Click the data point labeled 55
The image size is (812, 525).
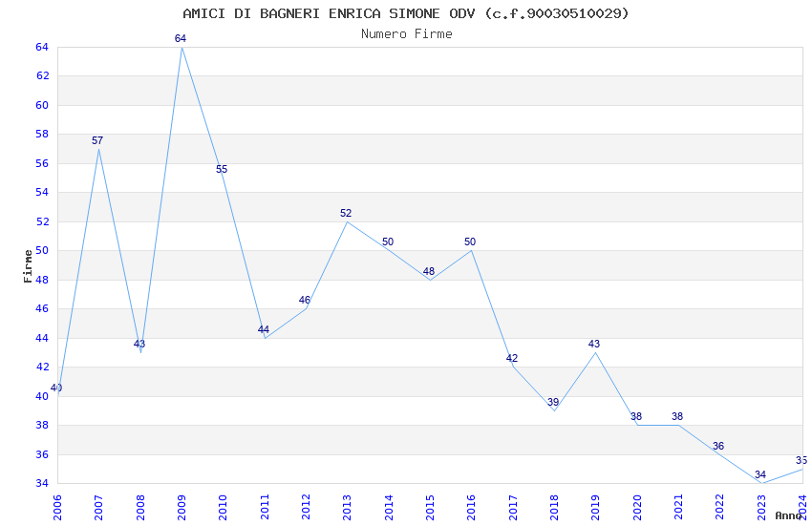point(223,178)
